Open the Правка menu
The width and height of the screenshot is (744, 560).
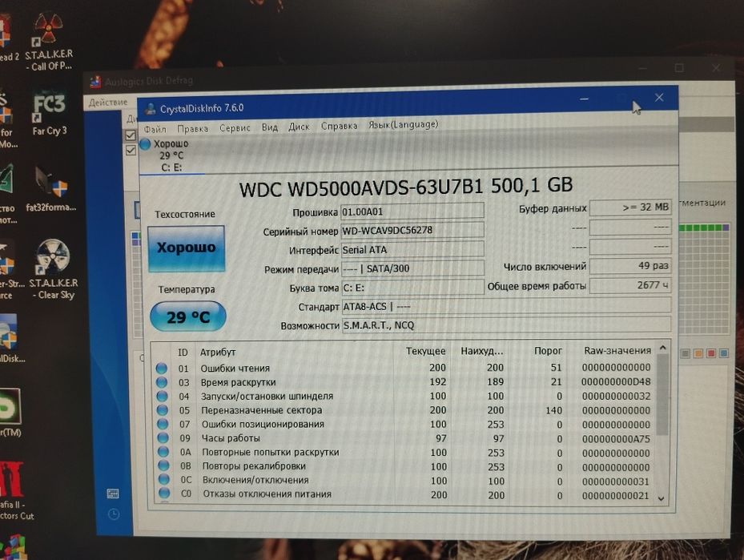click(193, 129)
